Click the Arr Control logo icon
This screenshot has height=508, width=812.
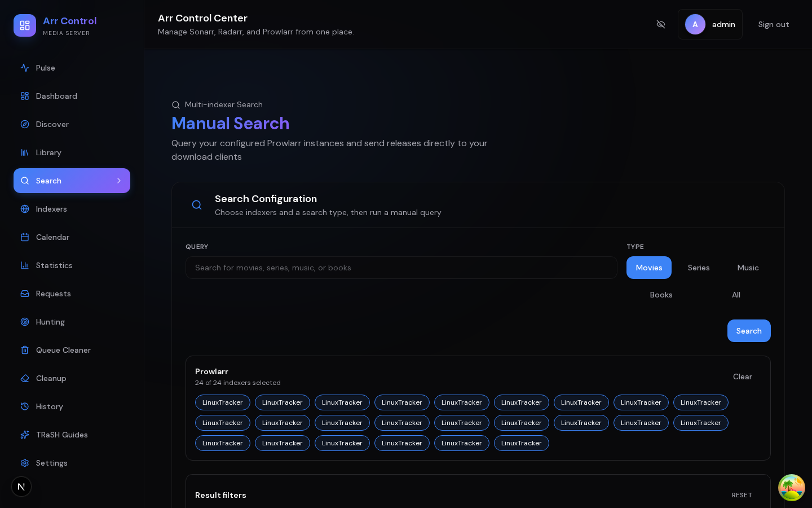tap(25, 25)
